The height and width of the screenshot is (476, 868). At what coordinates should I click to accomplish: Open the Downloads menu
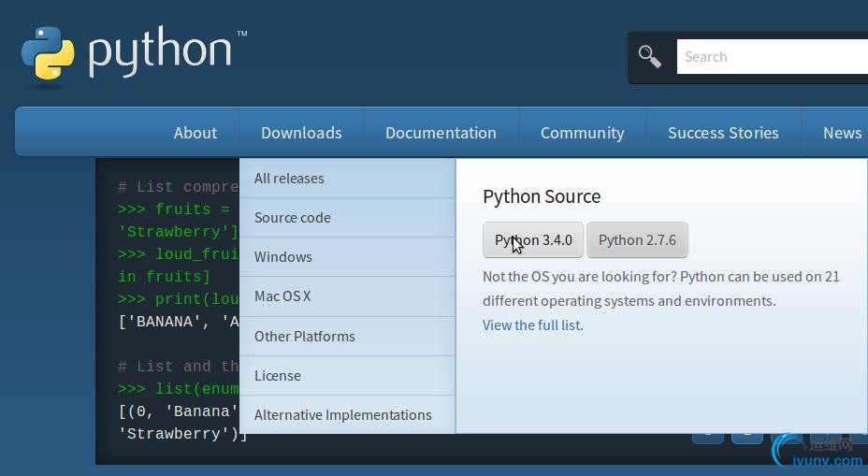coord(301,132)
